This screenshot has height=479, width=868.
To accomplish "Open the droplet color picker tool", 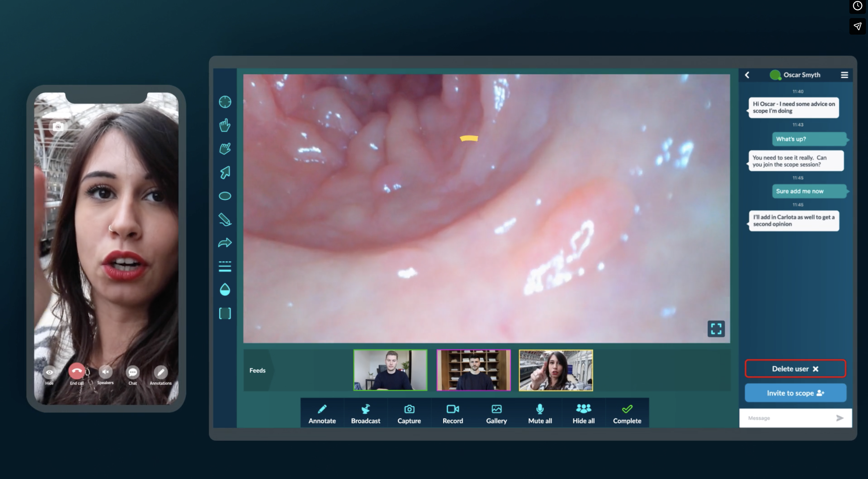I will [x=225, y=290].
